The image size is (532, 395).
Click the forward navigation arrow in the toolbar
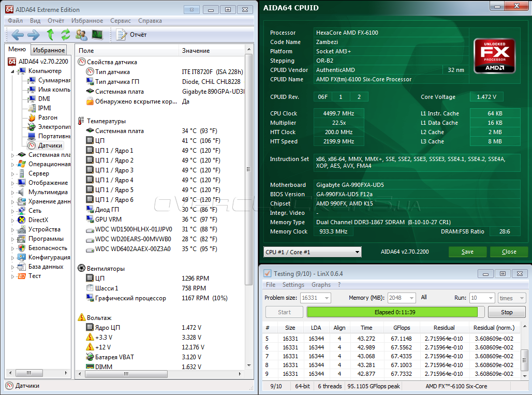[33, 35]
